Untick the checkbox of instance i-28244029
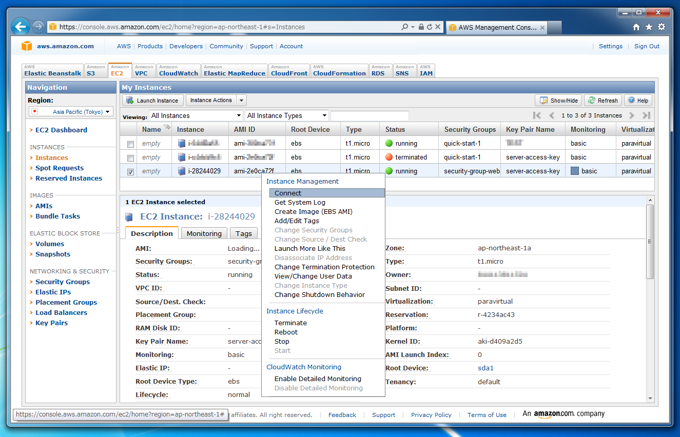 click(130, 172)
